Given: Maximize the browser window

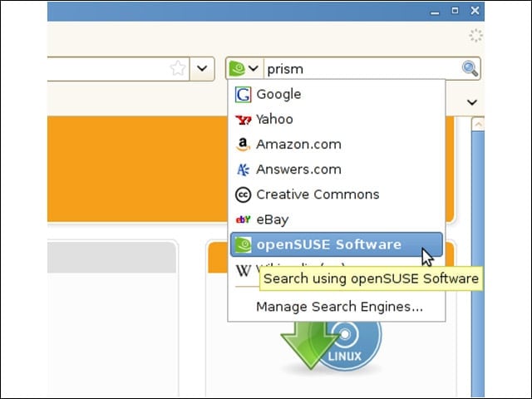Looking at the screenshot, I should [455, 11].
